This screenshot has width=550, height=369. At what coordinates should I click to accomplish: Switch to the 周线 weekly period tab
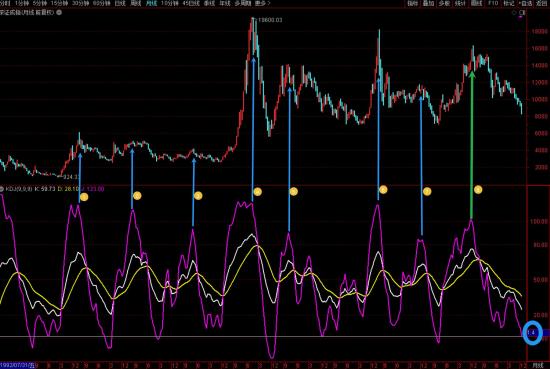click(136, 4)
